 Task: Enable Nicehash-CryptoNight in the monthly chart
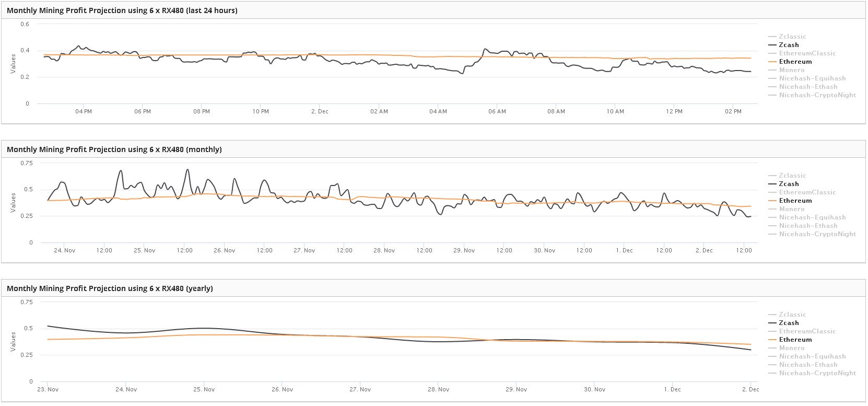tap(812, 234)
